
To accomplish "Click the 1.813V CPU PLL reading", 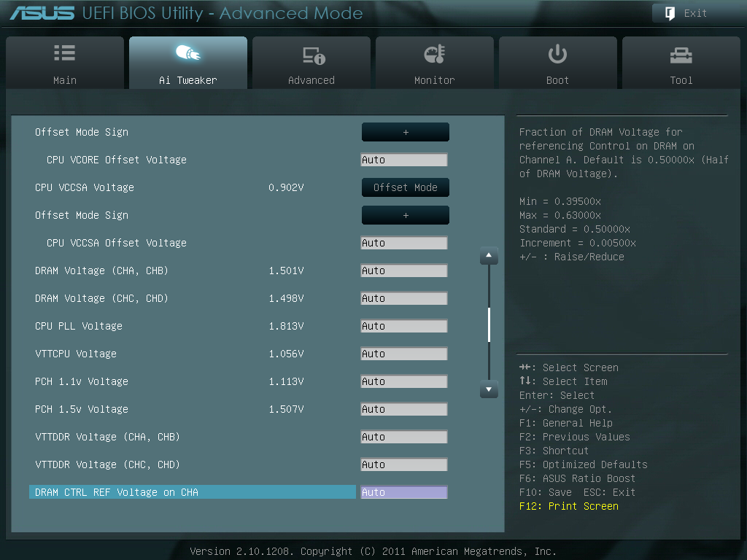I will [x=286, y=326].
